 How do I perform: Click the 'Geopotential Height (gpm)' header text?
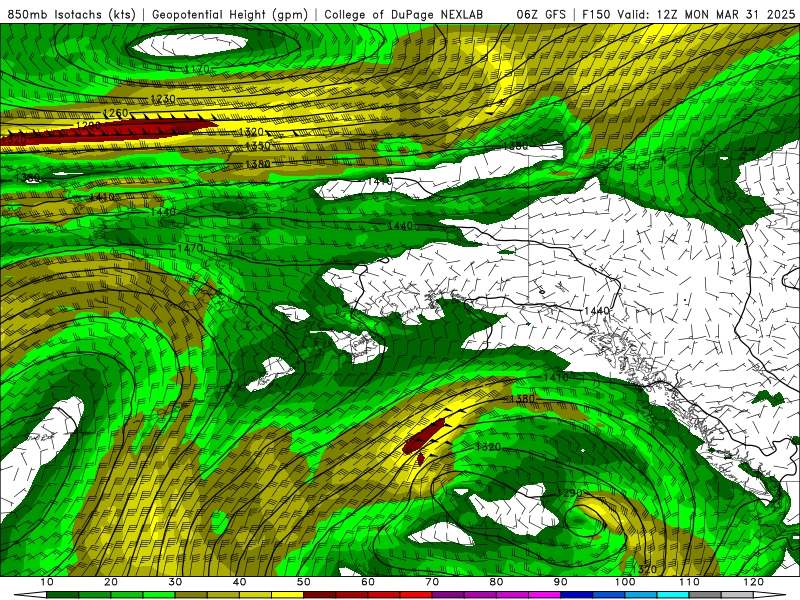point(230,14)
